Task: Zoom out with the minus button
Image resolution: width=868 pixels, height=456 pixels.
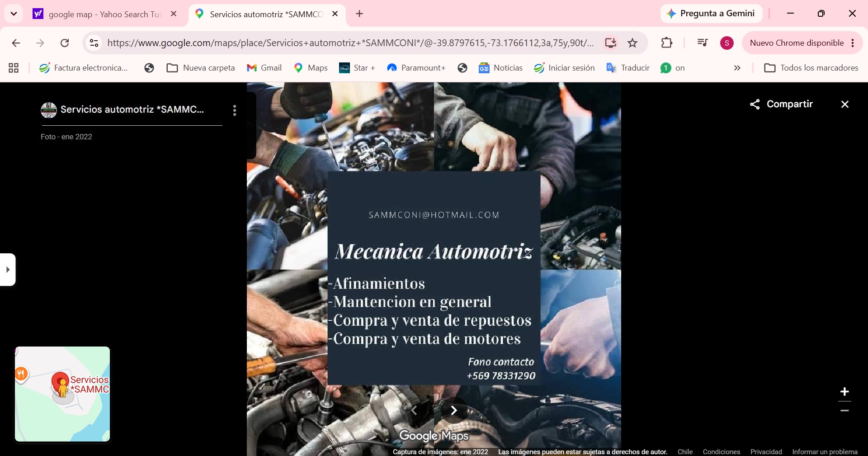Action: tap(844, 411)
